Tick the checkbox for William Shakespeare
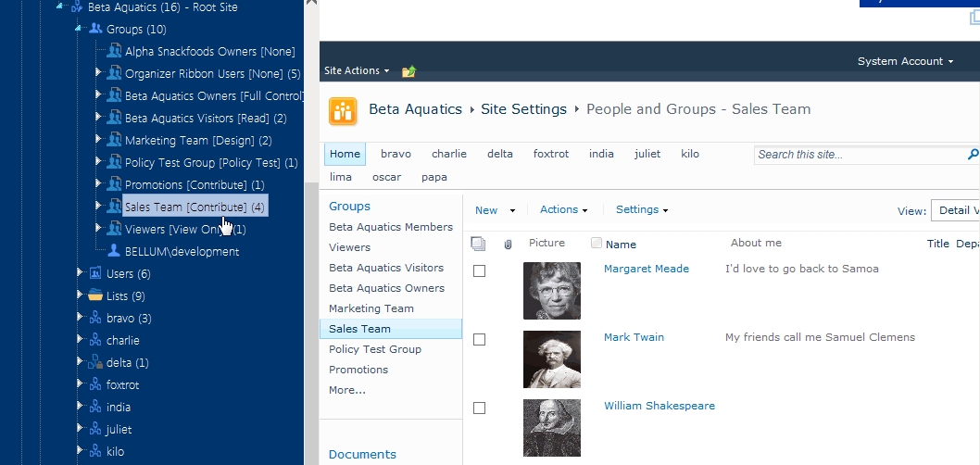The image size is (980, 465). pyautogui.click(x=479, y=408)
